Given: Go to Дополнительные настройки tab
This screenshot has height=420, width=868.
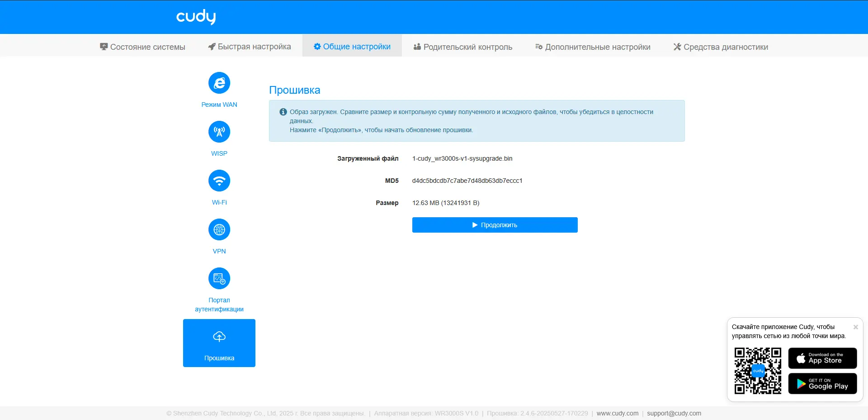Looking at the screenshot, I should (593, 47).
